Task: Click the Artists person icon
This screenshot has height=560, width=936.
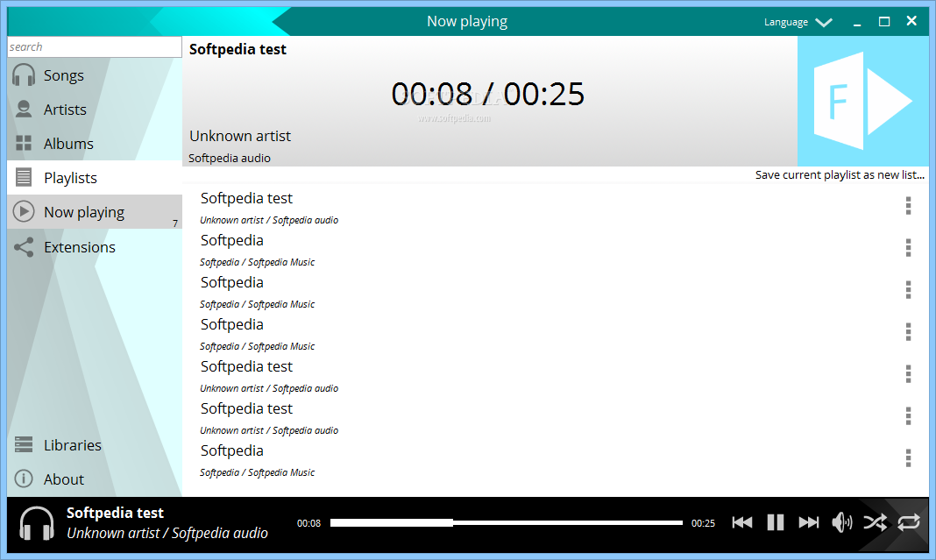Action: pyautogui.click(x=24, y=110)
